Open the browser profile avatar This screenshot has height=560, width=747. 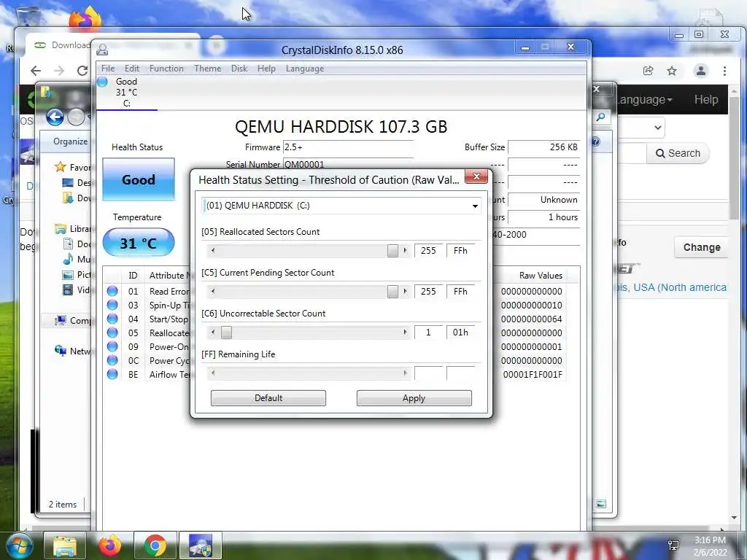point(701,71)
